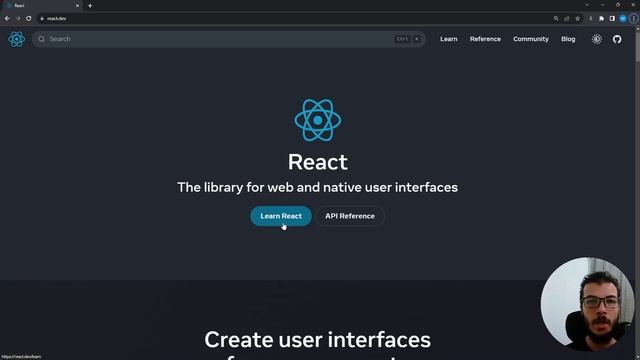Close the React browser tab
The height and width of the screenshot is (360, 640).
[x=77, y=6]
